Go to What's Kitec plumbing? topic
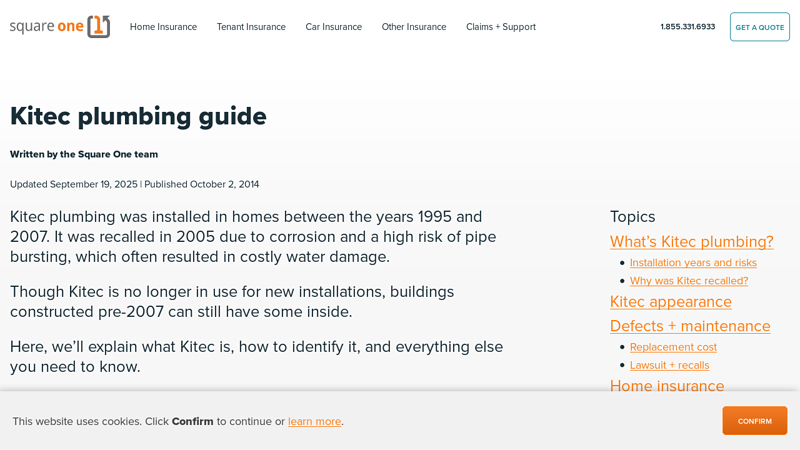Viewport: 800px width, 450px height. [x=692, y=241]
